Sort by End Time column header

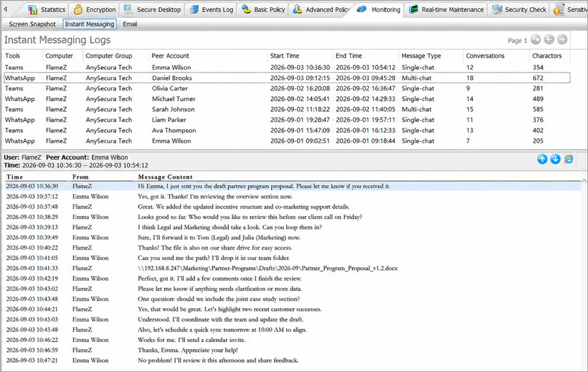(349, 56)
